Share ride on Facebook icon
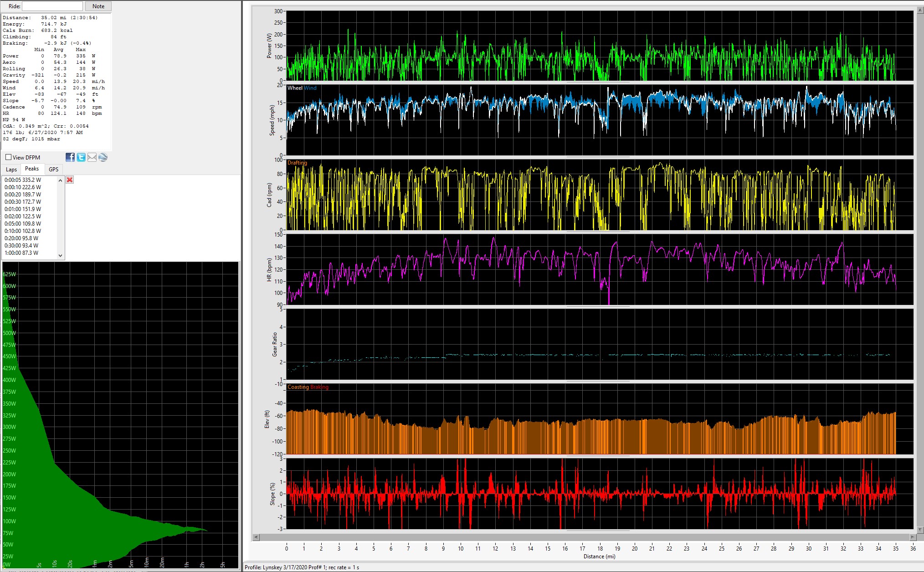 pyautogui.click(x=70, y=157)
